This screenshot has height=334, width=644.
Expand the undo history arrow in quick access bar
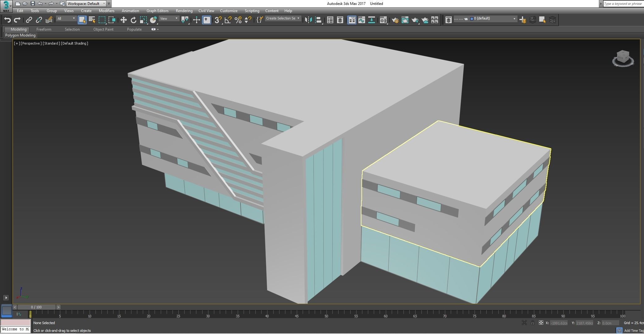click(x=45, y=4)
